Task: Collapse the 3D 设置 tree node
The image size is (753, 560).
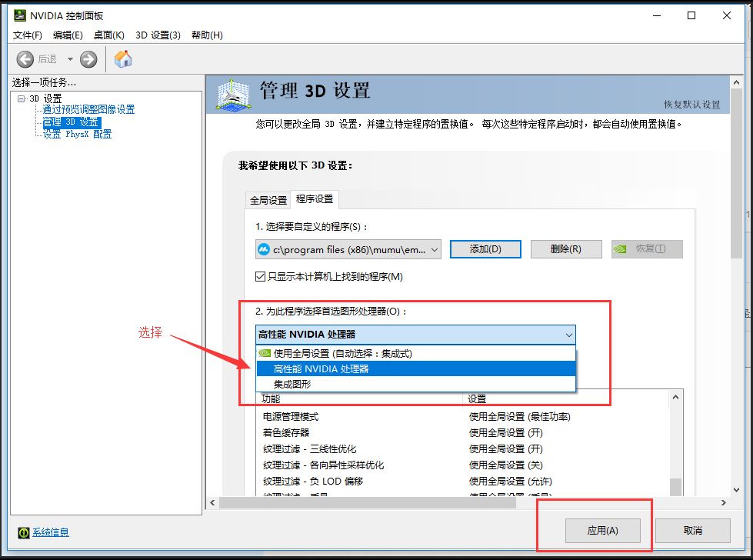Action: [21, 98]
